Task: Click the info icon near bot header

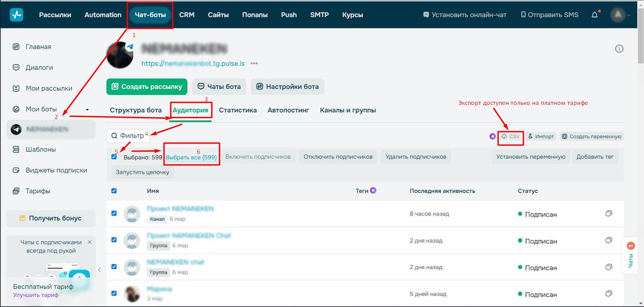Action: point(619,49)
